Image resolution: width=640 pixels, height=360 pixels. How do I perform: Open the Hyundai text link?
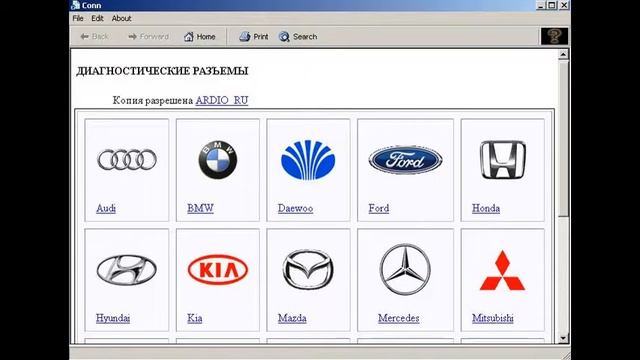[x=113, y=318]
